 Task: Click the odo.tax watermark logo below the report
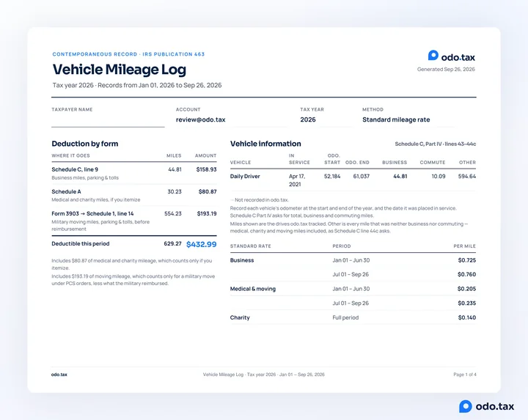coord(487,406)
